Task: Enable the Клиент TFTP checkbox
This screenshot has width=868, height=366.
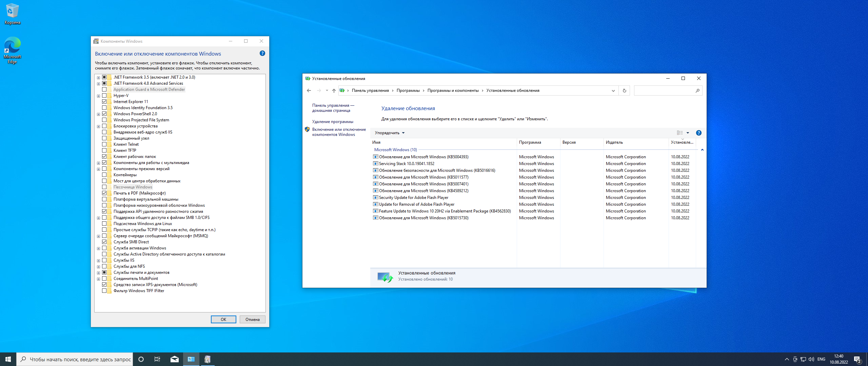Action: tap(104, 150)
